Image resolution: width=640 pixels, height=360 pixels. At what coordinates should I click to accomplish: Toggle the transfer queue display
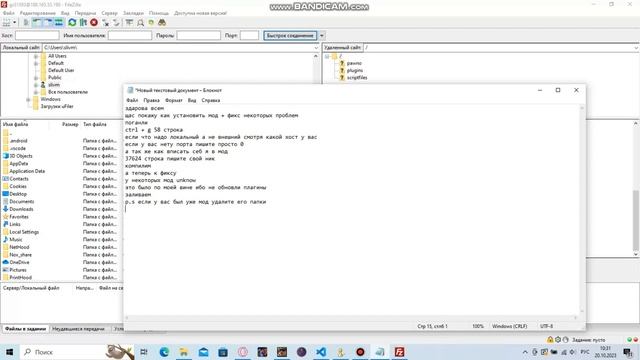(x=59, y=22)
